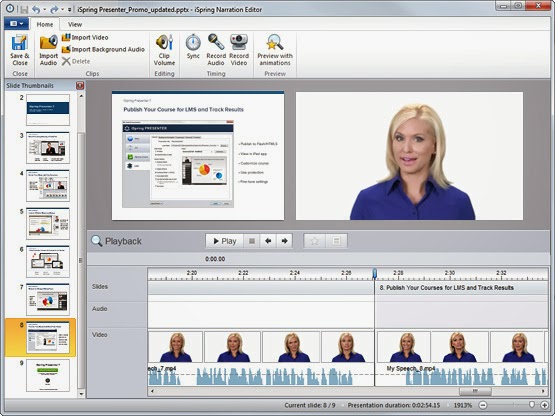Open redo history dropdown arrow
The image size is (555, 416).
(x=62, y=10)
